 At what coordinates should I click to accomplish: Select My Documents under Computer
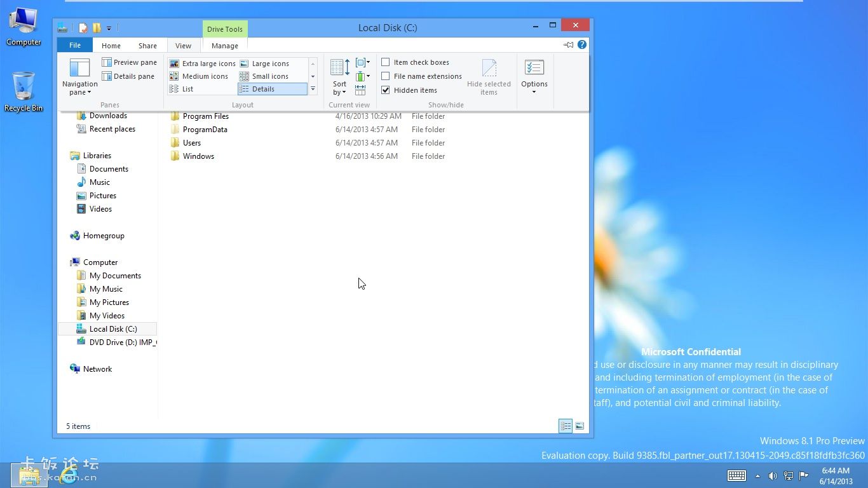[109, 276]
